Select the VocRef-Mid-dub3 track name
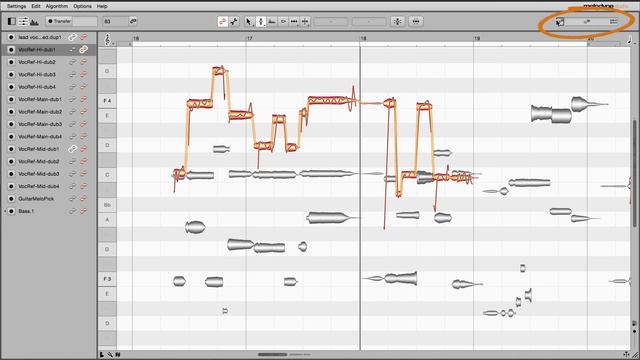Viewport: 640px width, 360px height. coord(39,174)
